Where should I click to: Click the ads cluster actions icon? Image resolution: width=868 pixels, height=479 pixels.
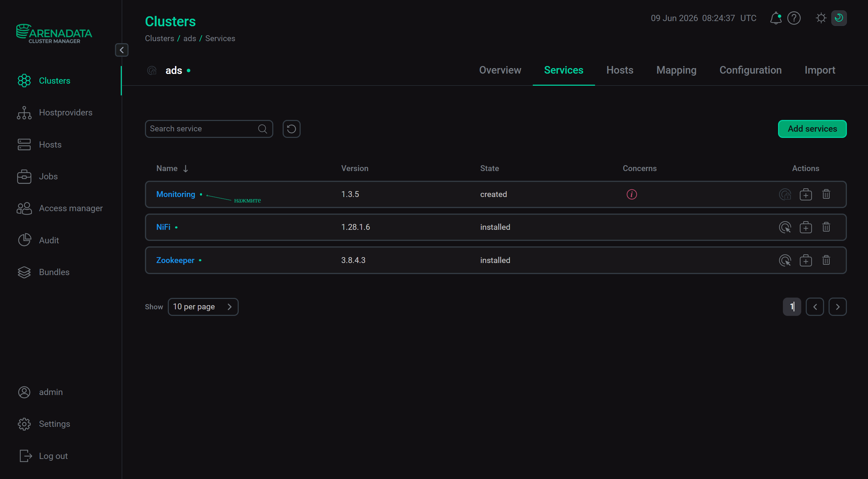click(152, 71)
